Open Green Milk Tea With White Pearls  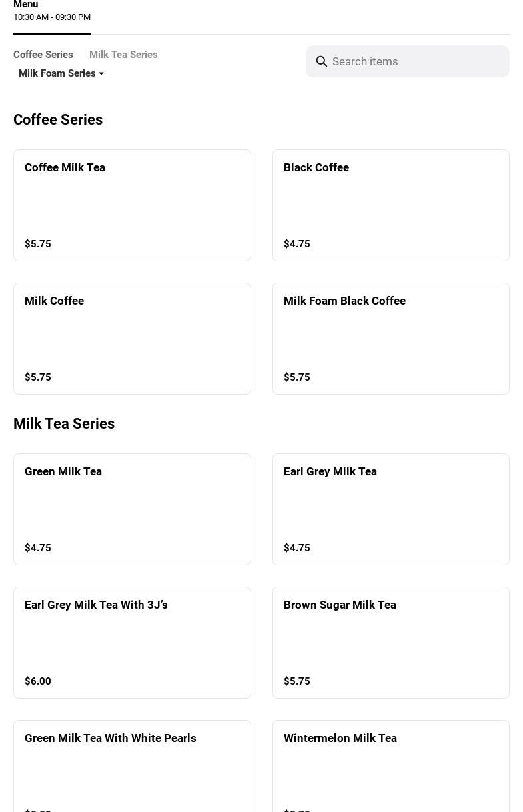[132, 767]
